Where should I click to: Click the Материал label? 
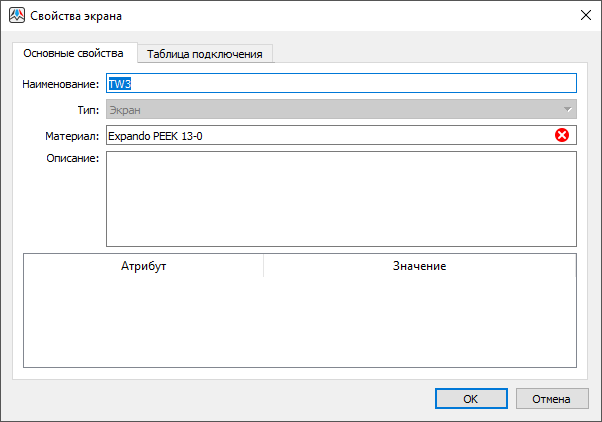pos(73,135)
